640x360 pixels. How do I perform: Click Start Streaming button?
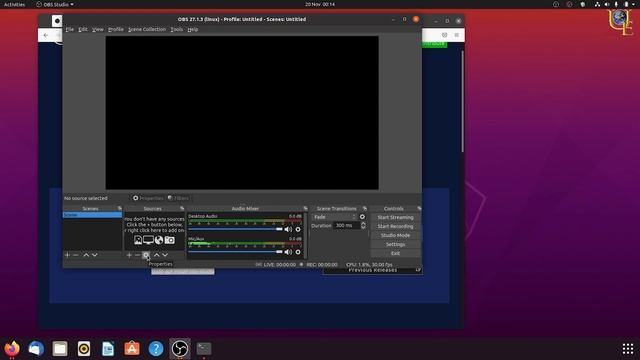[x=395, y=218]
